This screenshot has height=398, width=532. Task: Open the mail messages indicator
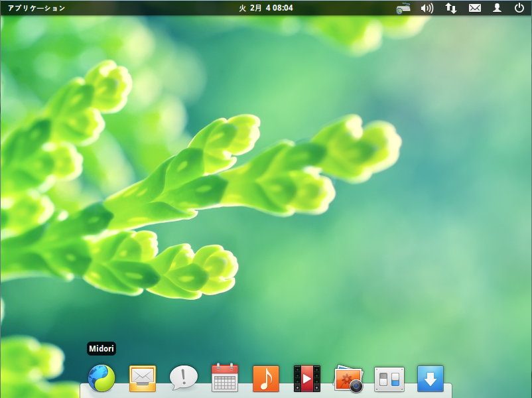(x=475, y=8)
